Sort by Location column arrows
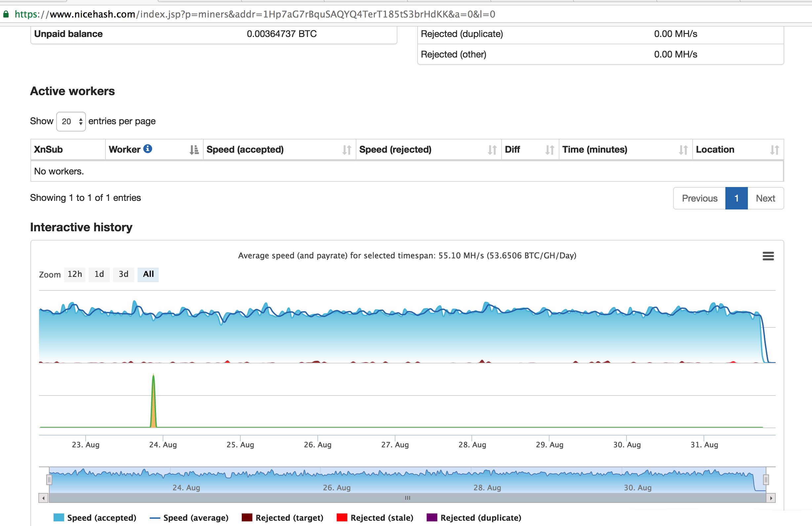The image size is (812, 526). [x=774, y=150]
